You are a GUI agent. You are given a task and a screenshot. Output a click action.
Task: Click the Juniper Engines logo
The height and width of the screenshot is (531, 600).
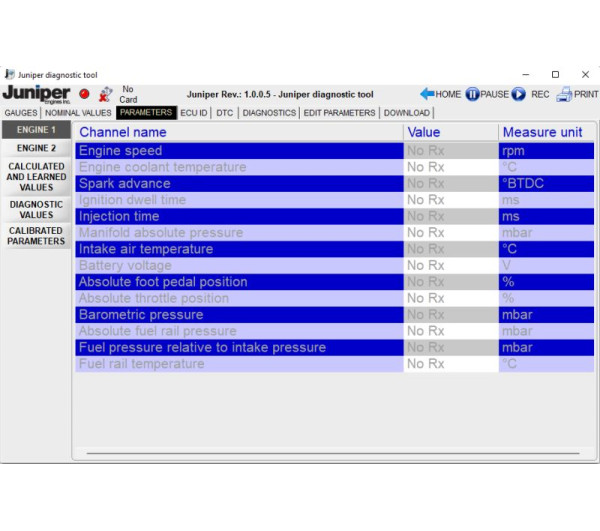[x=36, y=94]
